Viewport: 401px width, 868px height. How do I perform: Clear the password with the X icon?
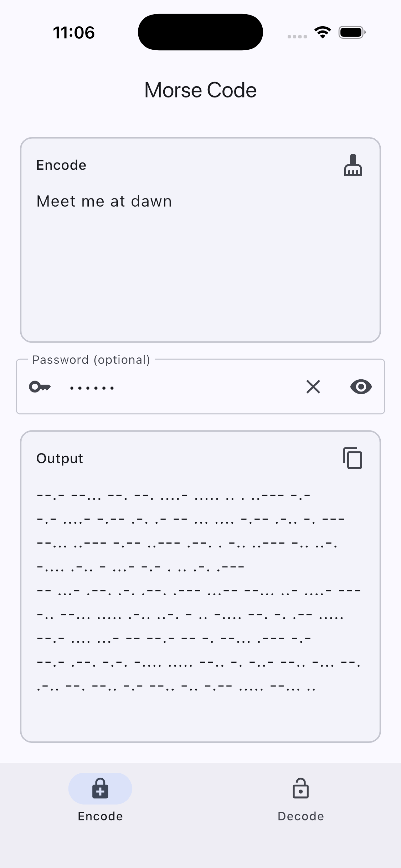(313, 387)
